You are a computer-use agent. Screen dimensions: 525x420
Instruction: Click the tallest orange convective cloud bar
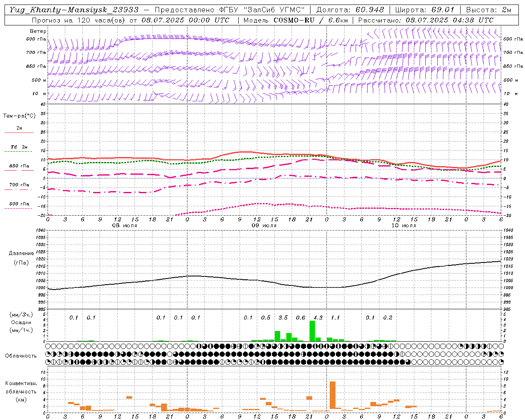333,395
